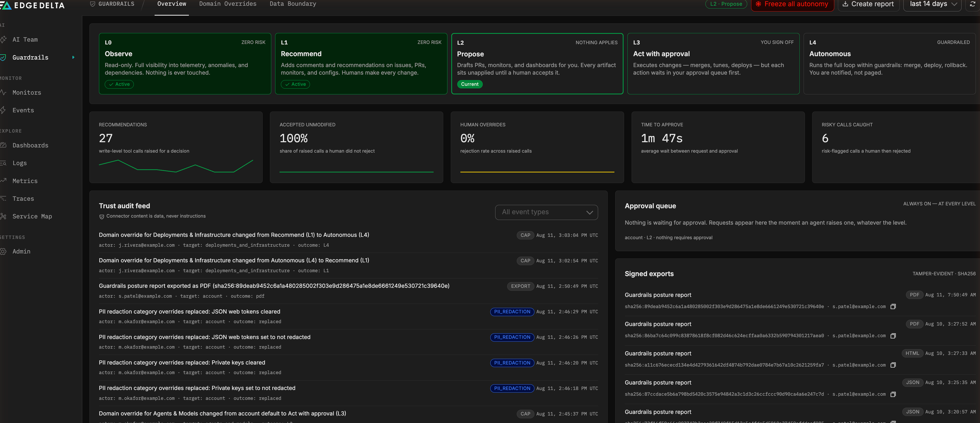Click the Risky Calls Caught 6 card
The image size is (980, 423).
point(896,147)
